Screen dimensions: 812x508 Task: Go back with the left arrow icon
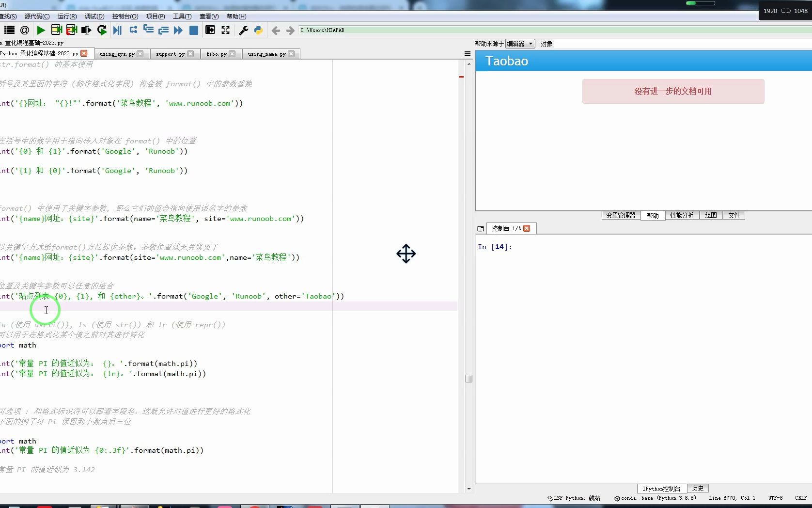[276, 31]
